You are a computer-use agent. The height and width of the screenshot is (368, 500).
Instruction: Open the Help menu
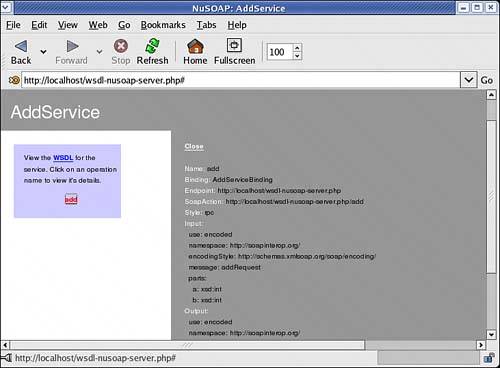[237, 25]
